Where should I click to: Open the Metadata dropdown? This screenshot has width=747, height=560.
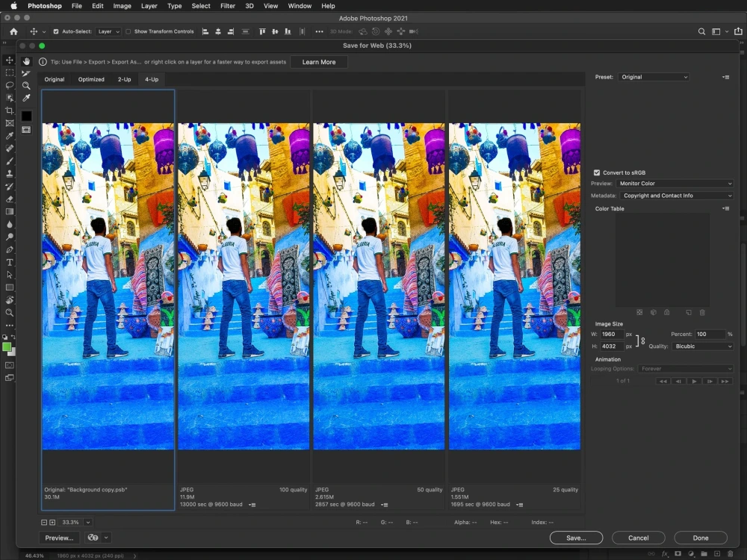(x=676, y=196)
